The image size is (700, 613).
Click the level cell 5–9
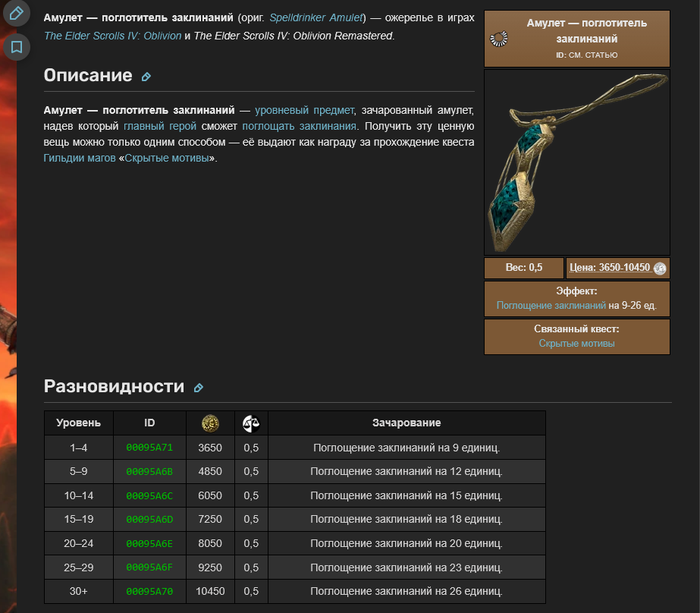(79, 471)
